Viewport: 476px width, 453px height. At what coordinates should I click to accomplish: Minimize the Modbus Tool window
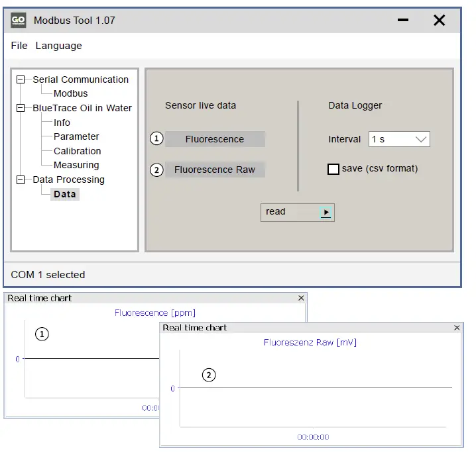(403, 20)
